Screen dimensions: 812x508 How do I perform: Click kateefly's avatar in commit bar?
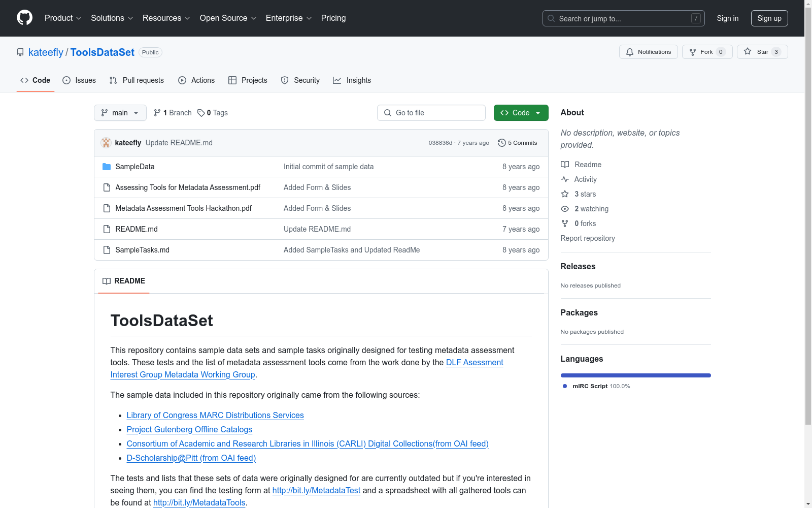click(106, 143)
